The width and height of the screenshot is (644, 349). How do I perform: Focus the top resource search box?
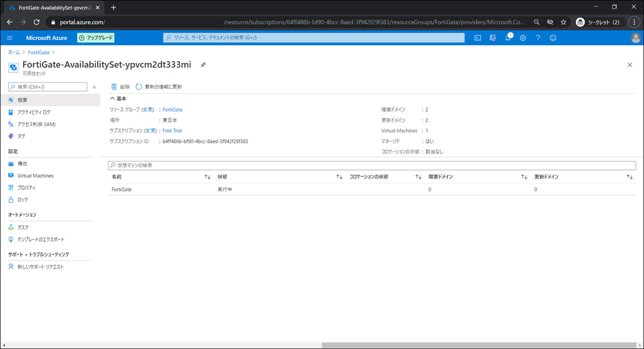(x=314, y=38)
